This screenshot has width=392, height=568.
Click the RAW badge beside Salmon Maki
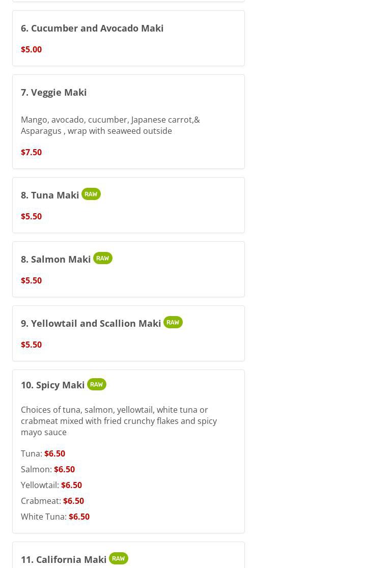pyautogui.click(x=102, y=258)
